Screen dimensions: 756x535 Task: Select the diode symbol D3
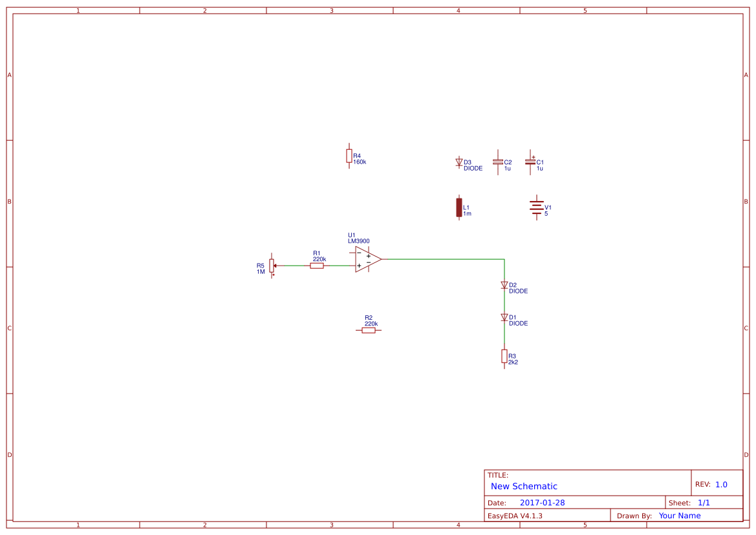point(460,163)
